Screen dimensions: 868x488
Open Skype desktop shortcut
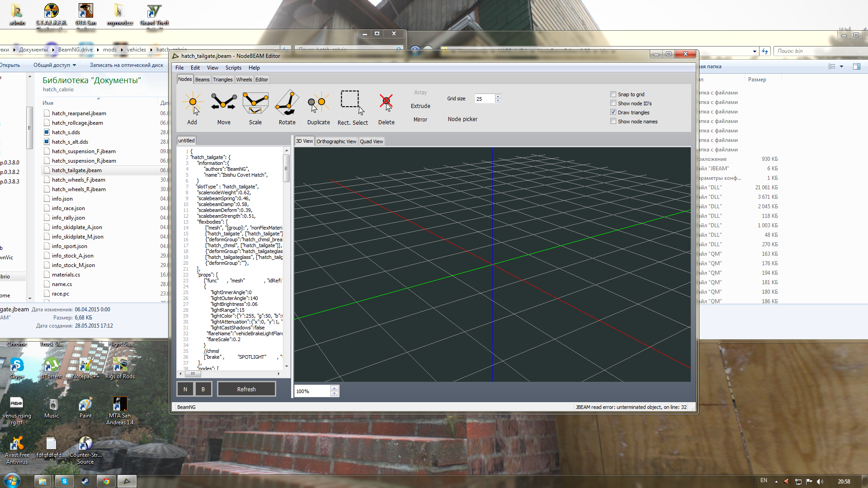[x=17, y=368]
